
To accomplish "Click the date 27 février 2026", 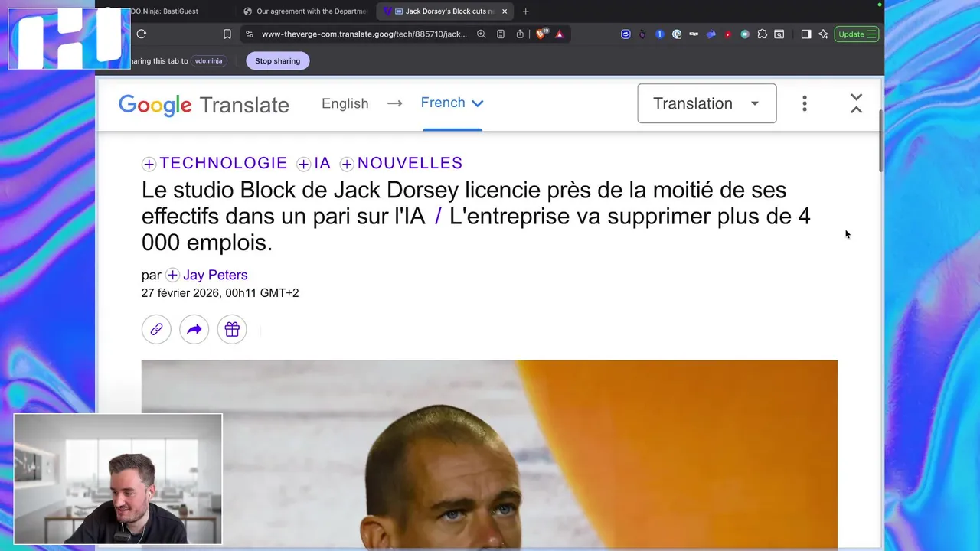I will click(181, 293).
